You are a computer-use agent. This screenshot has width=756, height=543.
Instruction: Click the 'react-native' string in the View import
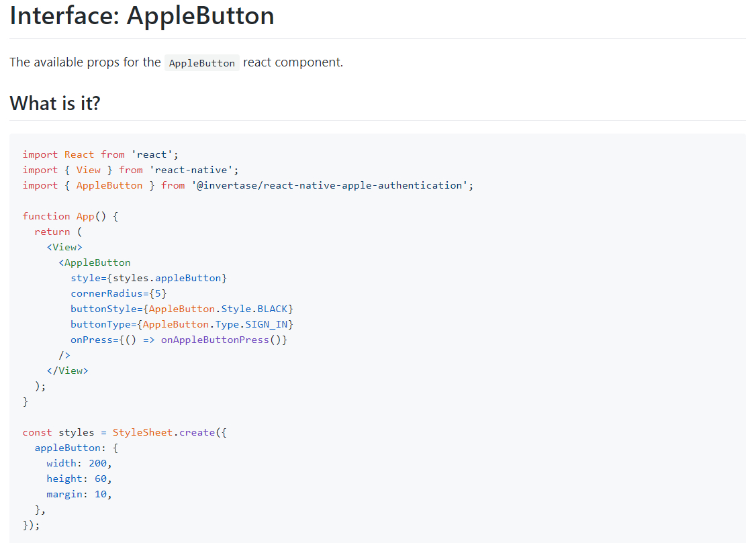193,170
